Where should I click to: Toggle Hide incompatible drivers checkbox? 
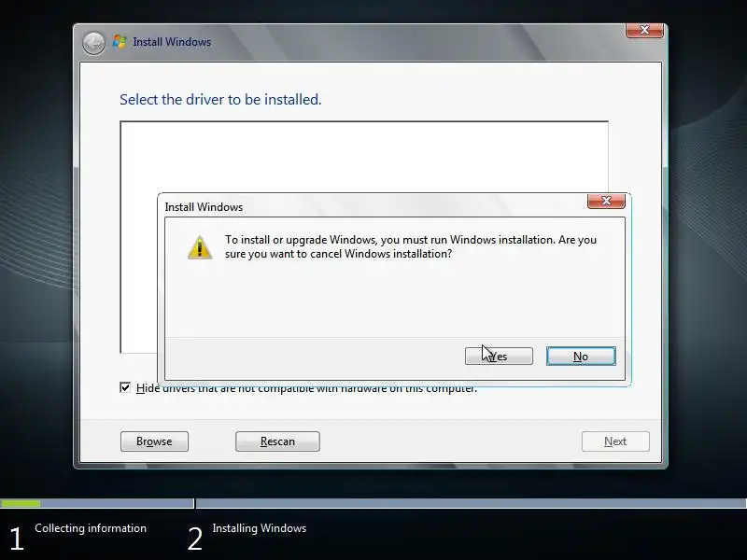click(125, 387)
